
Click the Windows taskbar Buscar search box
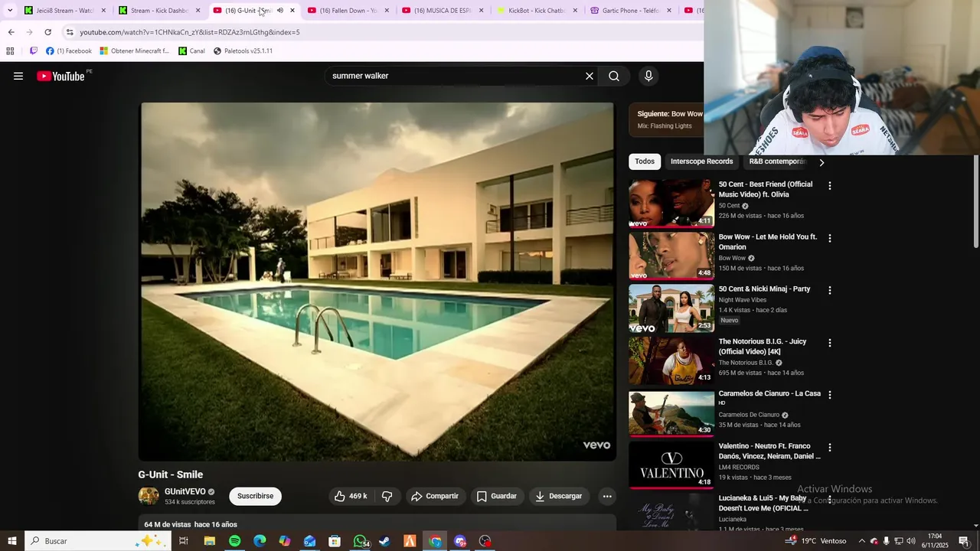pyautogui.click(x=97, y=541)
